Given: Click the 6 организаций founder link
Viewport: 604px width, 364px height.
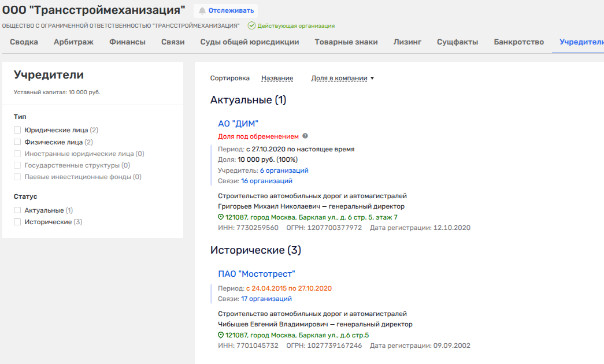Looking at the screenshot, I should [x=284, y=170].
